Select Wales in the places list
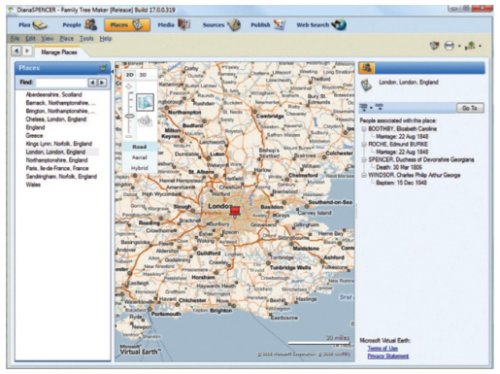This screenshot has width=500, height=374. [33, 185]
